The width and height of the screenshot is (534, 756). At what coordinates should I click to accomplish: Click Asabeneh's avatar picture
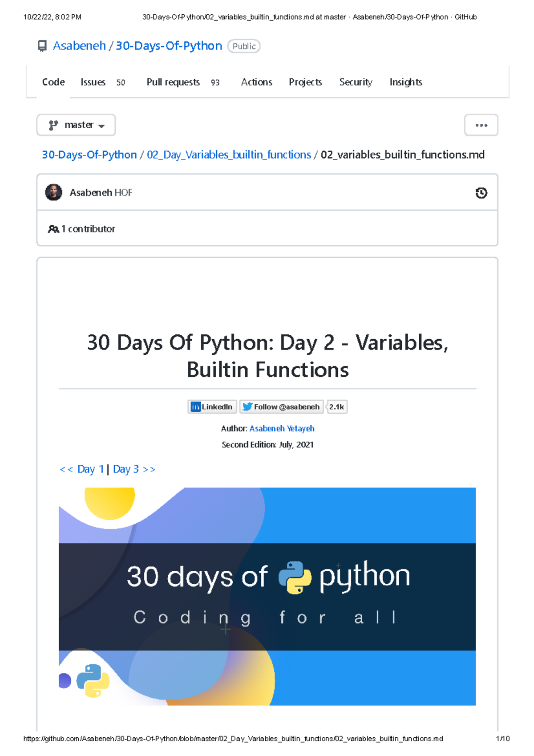pos(54,192)
